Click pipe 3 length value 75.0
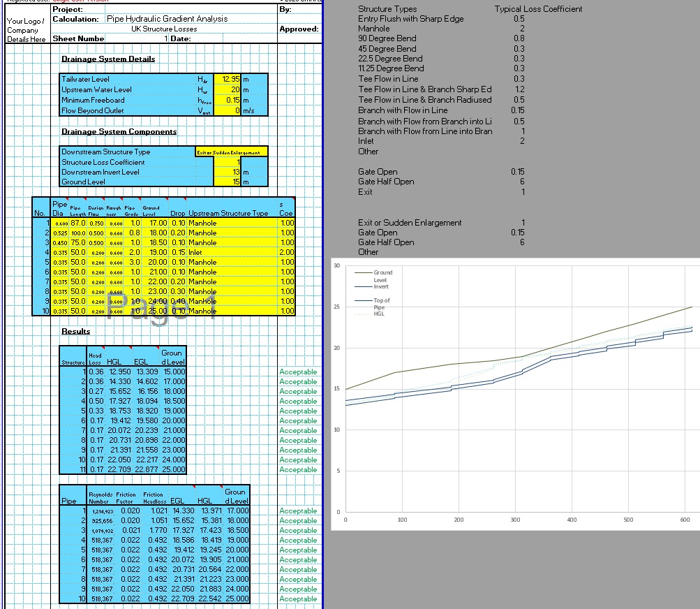Screen dimensions: 700x609 coord(77,242)
